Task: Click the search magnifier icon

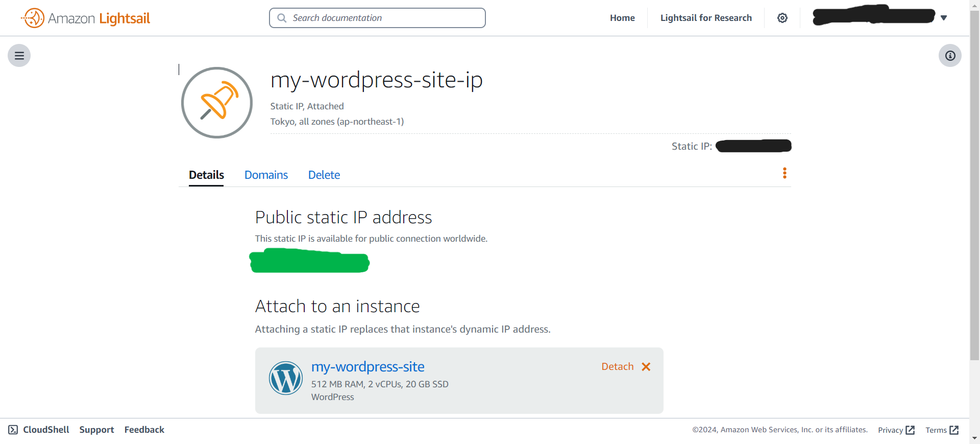Action: (x=282, y=18)
